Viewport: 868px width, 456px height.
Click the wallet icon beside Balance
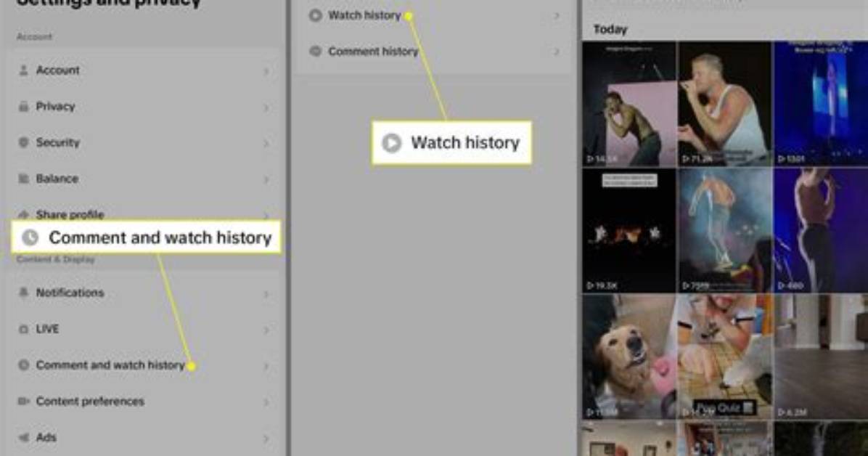(23, 179)
